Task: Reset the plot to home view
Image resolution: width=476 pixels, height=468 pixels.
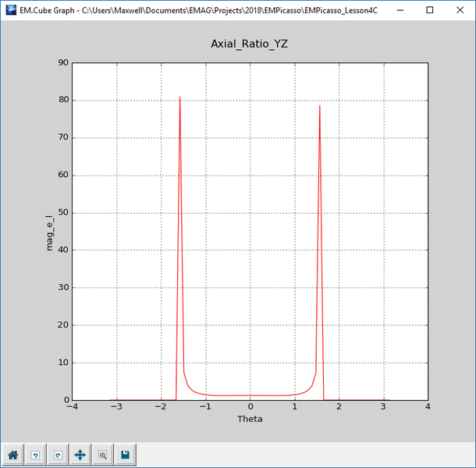Action: pyautogui.click(x=13, y=454)
